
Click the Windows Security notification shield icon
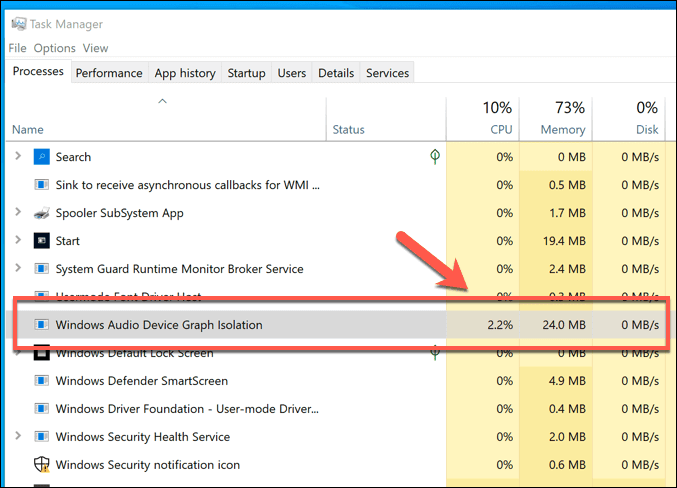click(x=42, y=465)
